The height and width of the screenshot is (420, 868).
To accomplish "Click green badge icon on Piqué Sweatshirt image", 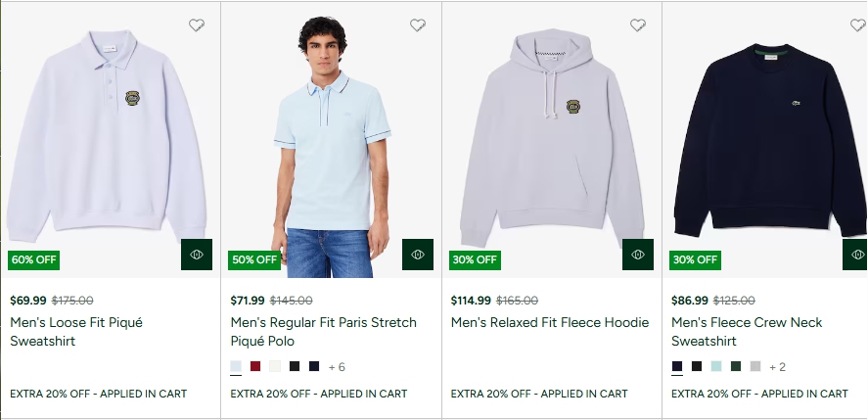I will point(197,255).
